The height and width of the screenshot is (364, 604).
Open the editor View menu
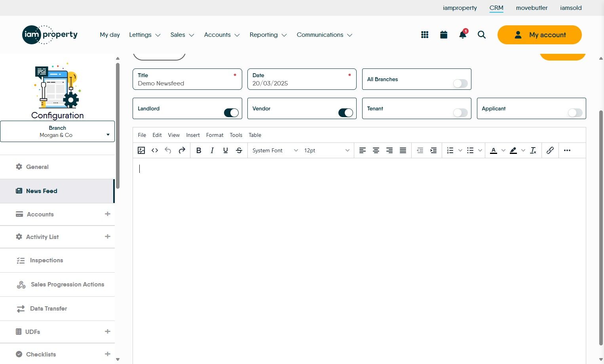[x=174, y=135]
